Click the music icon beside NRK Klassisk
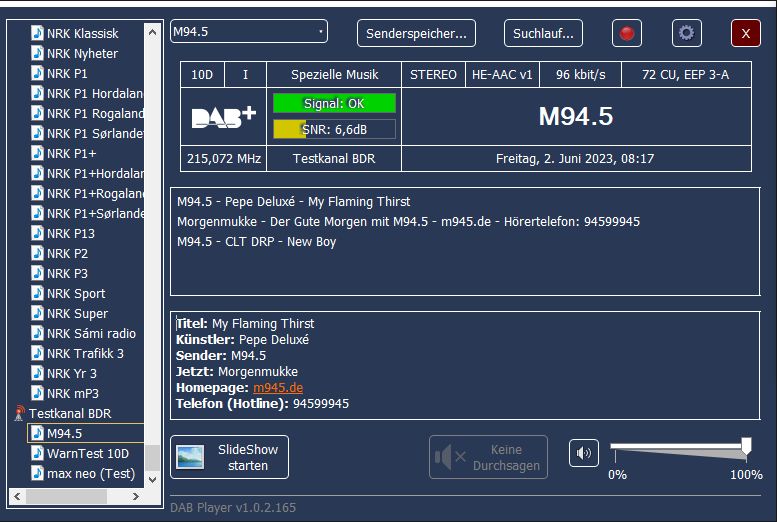 point(37,34)
